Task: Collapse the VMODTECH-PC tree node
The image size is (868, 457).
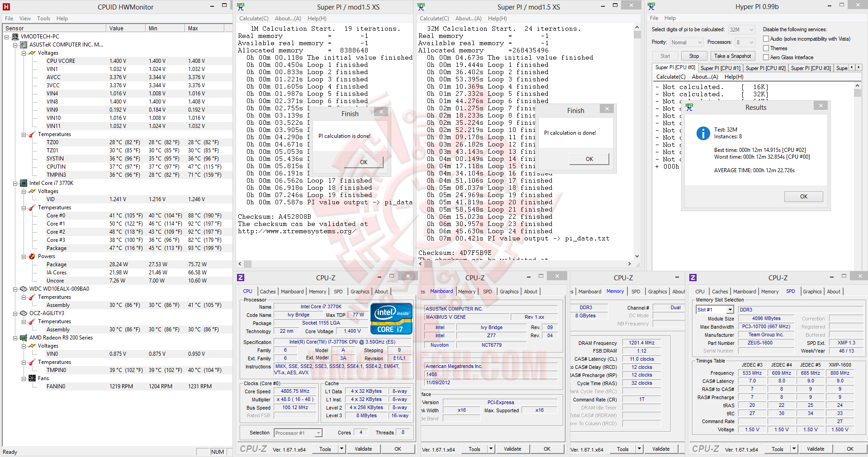Action: pyautogui.click(x=7, y=37)
